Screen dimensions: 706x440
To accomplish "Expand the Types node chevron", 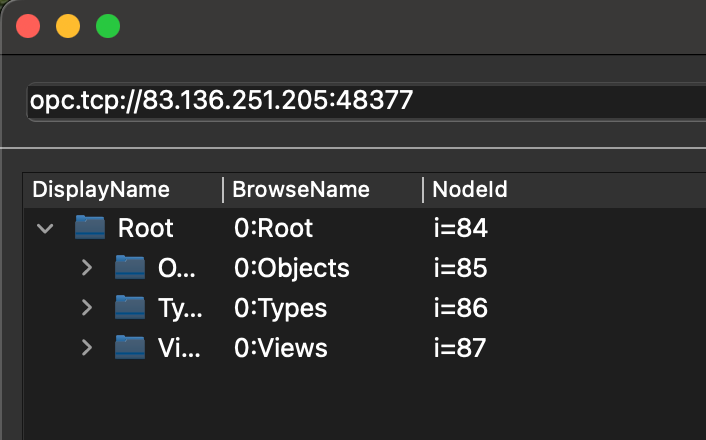I will [x=87, y=308].
